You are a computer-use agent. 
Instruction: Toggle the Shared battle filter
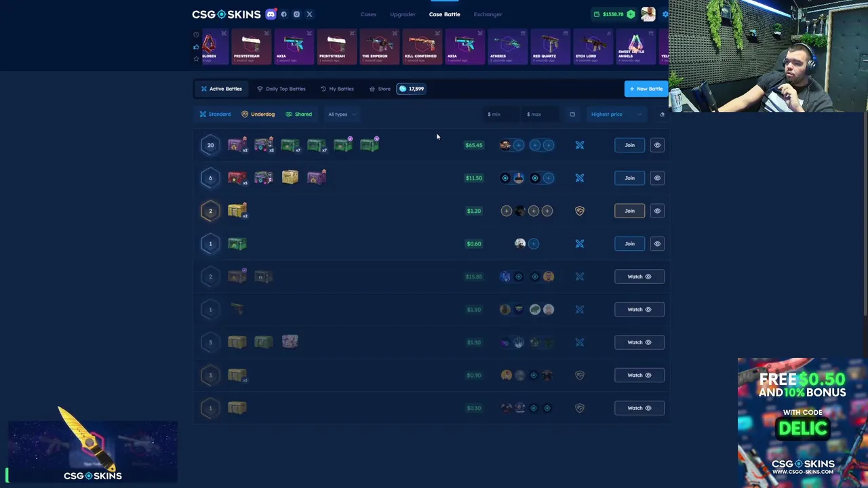(298, 114)
